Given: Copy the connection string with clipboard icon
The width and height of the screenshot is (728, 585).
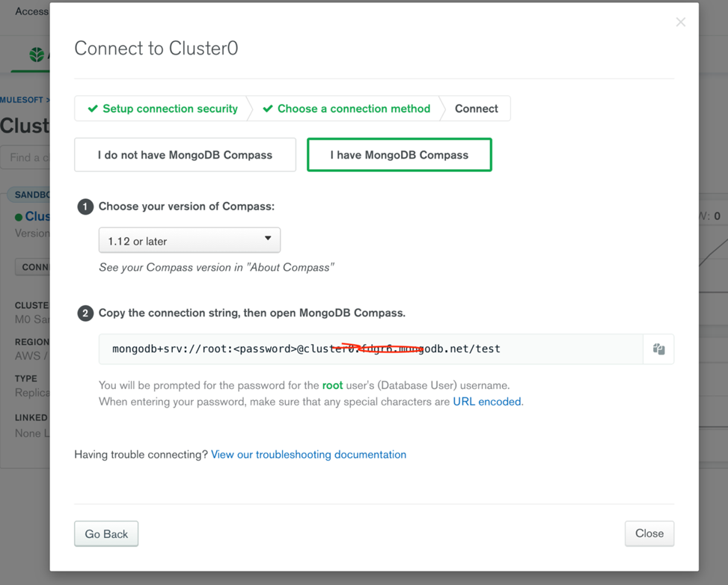Looking at the screenshot, I should [658, 349].
